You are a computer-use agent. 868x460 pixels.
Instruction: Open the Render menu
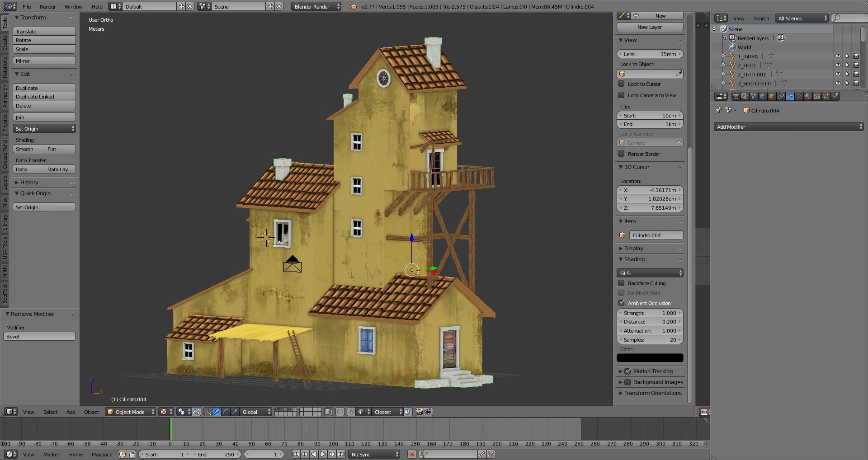[x=47, y=6]
